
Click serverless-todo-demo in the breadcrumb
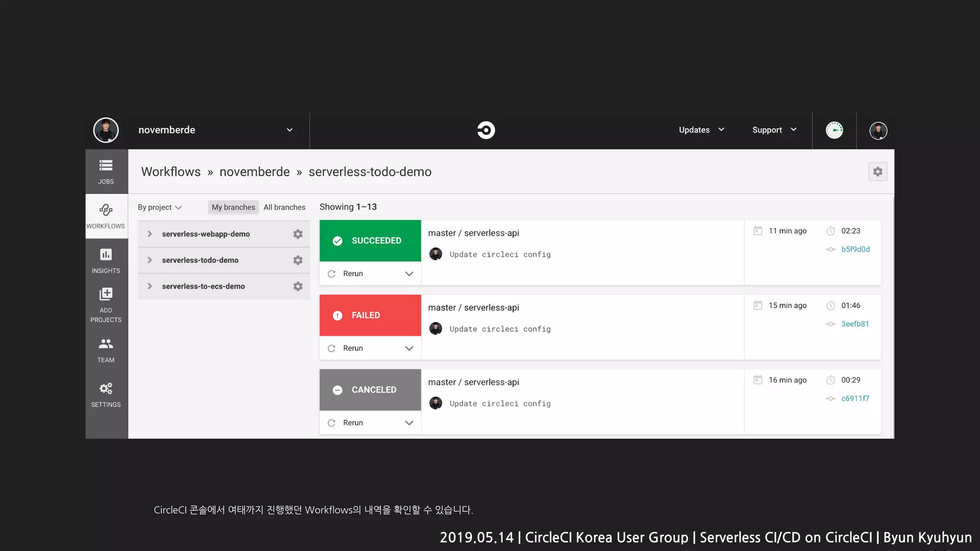pos(370,172)
